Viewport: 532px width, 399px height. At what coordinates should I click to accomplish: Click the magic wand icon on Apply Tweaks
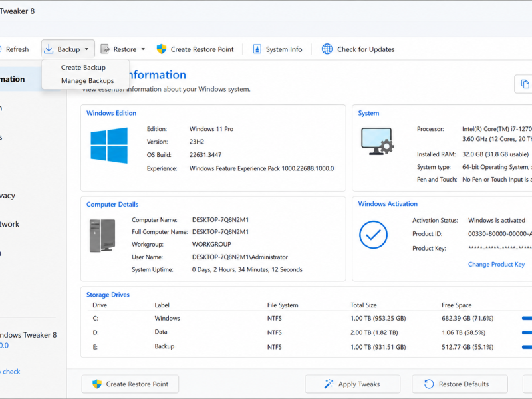click(329, 384)
